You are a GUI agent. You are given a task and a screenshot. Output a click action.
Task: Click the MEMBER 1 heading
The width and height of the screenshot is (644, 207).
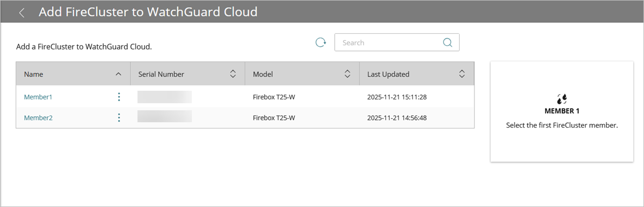click(562, 111)
